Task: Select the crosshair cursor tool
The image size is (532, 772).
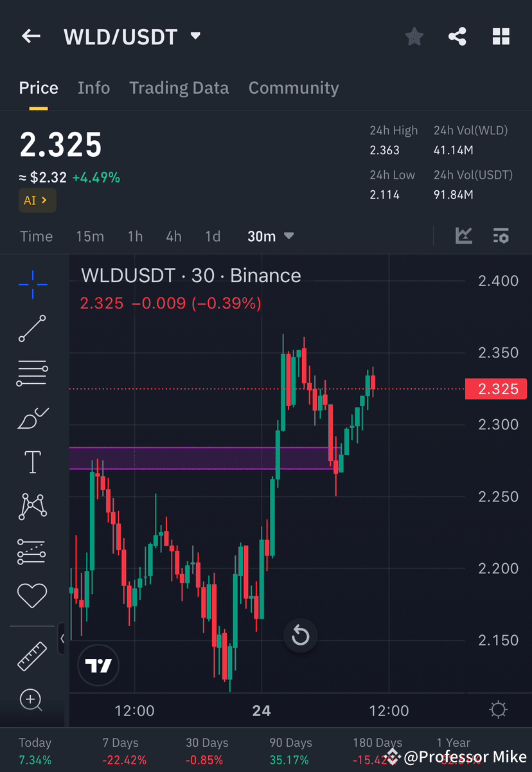Action: click(x=32, y=285)
